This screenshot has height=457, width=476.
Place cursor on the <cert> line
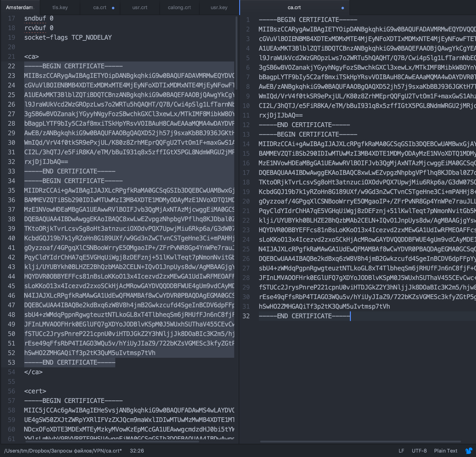[35, 391]
